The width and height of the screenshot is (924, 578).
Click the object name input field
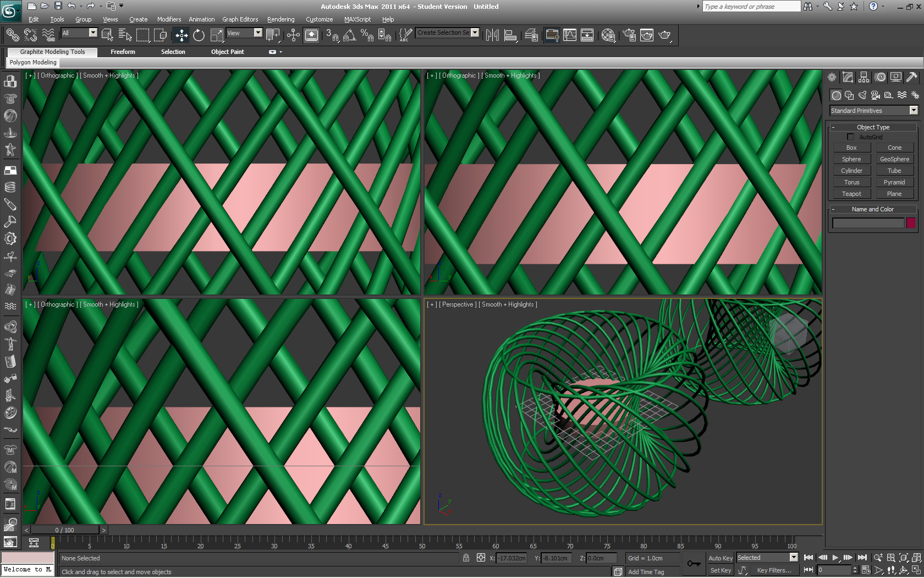click(x=868, y=223)
